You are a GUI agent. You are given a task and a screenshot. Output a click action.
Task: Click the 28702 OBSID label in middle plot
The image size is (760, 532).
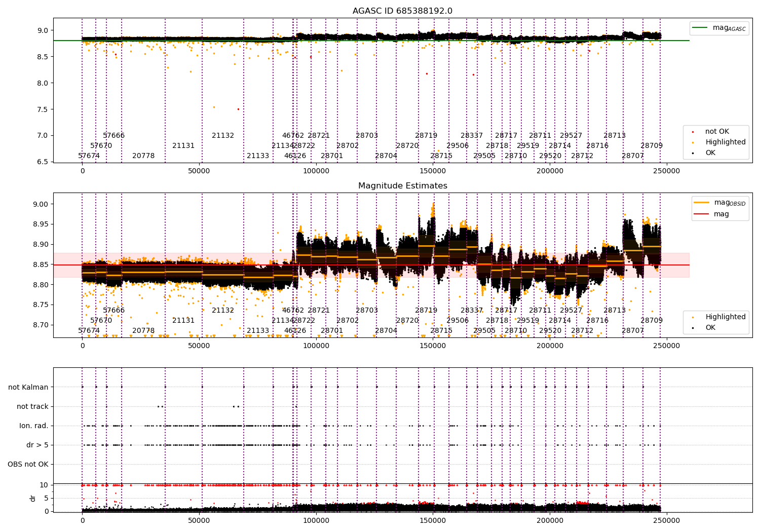348,321
